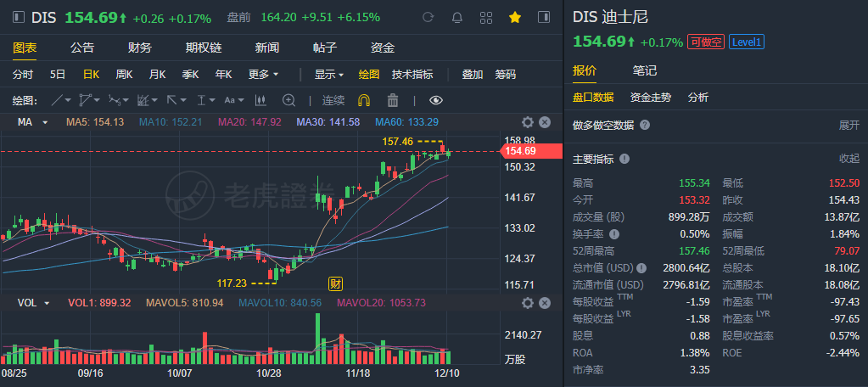Image resolution: width=868 pixels, height=387 pixels.
Task: Click info icon next to 主要指标
Action: coord(624,159)
